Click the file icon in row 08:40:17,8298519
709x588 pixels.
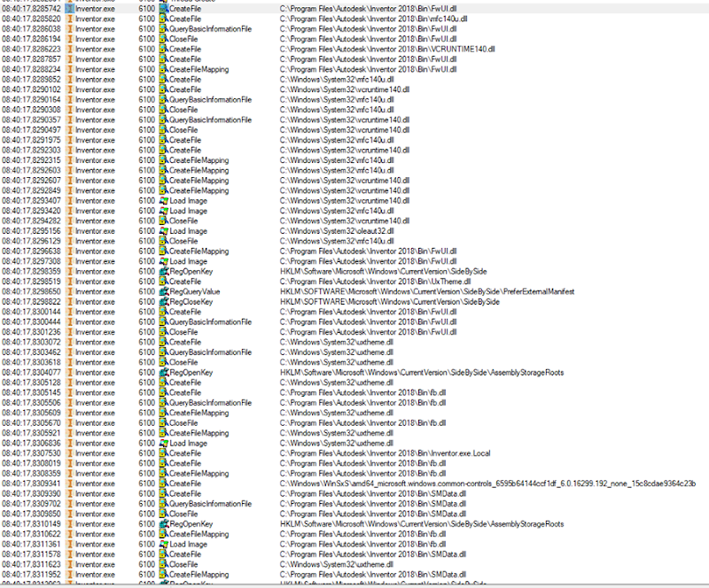(164, 281)
